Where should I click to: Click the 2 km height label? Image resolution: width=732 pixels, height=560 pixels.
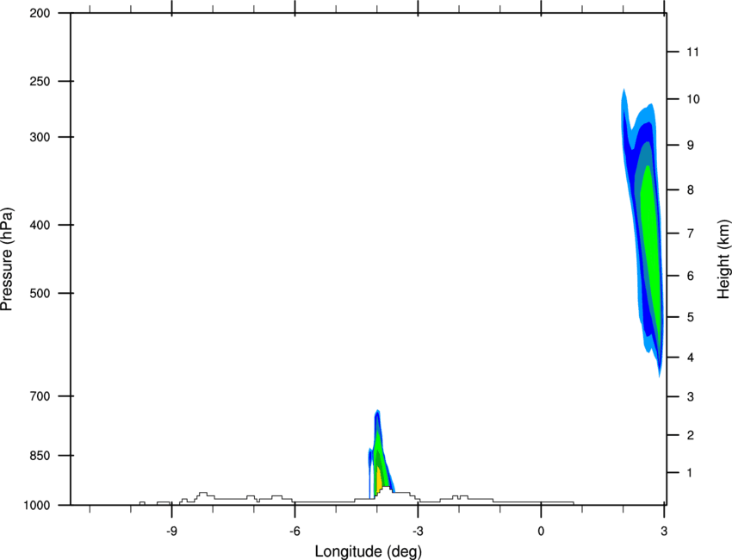691,435
